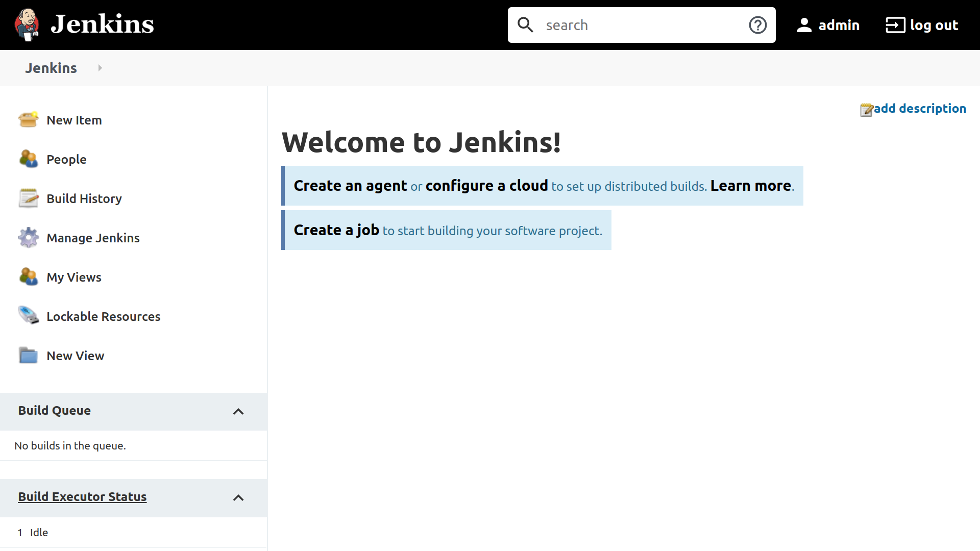Screen dimensions: 980x551
Task: Click the Build History notepad icon
Action: (28, 198)
